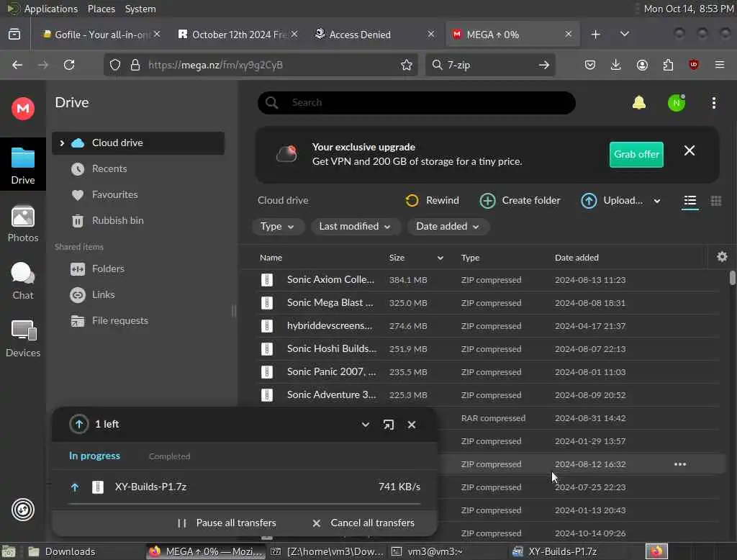Open the Places menu

[101, 9]
